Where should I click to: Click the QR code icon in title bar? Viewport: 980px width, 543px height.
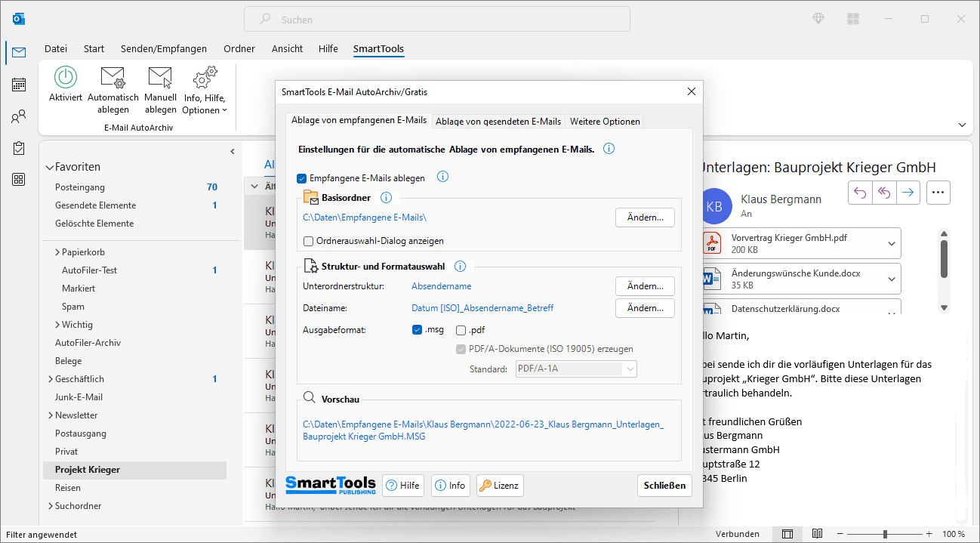pyautogui.click(x=853, y=19)
